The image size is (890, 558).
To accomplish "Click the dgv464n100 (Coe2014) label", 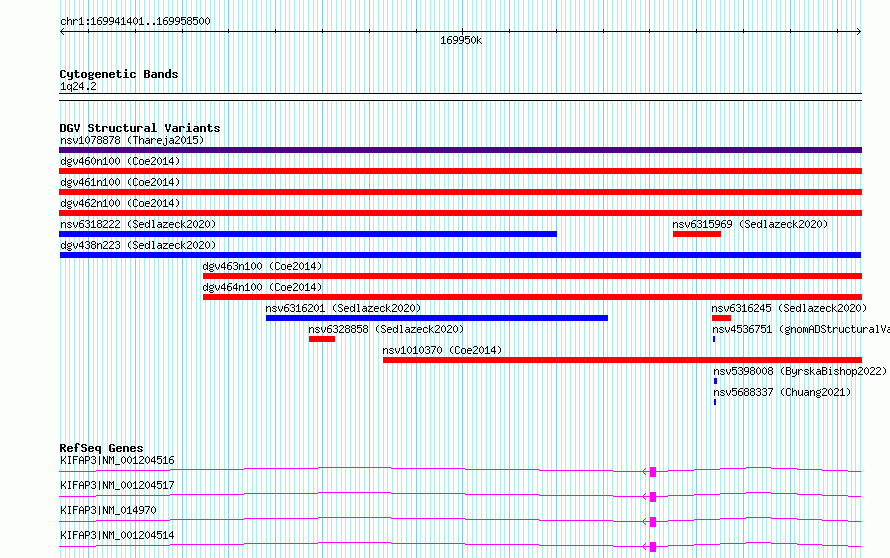I will (262, 287).
